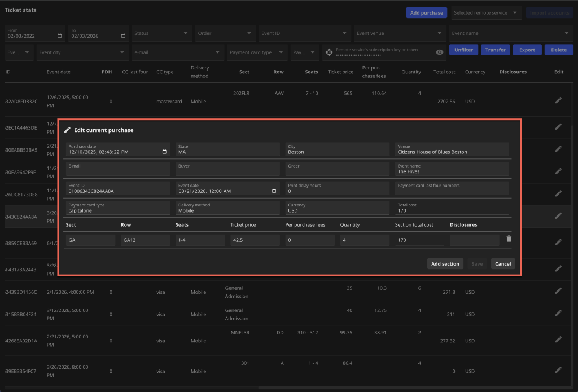Toggle token visibility with the eye icon
The width and height of the screenshot is (578, 392).
439,52
